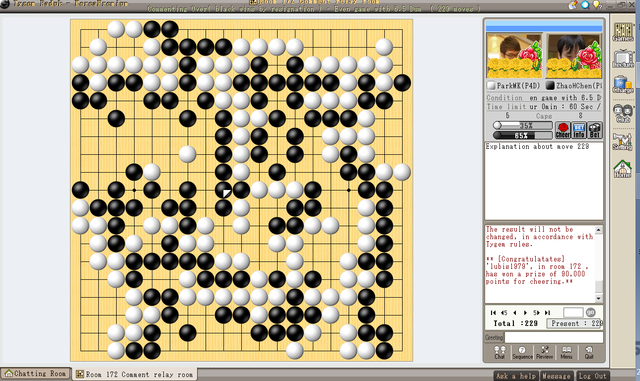The image size is (640, 381).
Task: Click 'Explanation about move 229' text
Action: click(537, 146)
